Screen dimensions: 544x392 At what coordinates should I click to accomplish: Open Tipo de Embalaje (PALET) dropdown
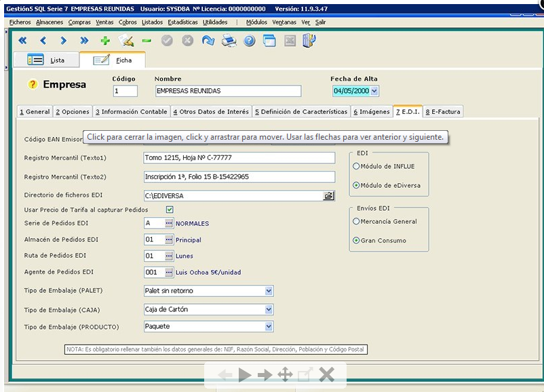(x=269, y=291)
